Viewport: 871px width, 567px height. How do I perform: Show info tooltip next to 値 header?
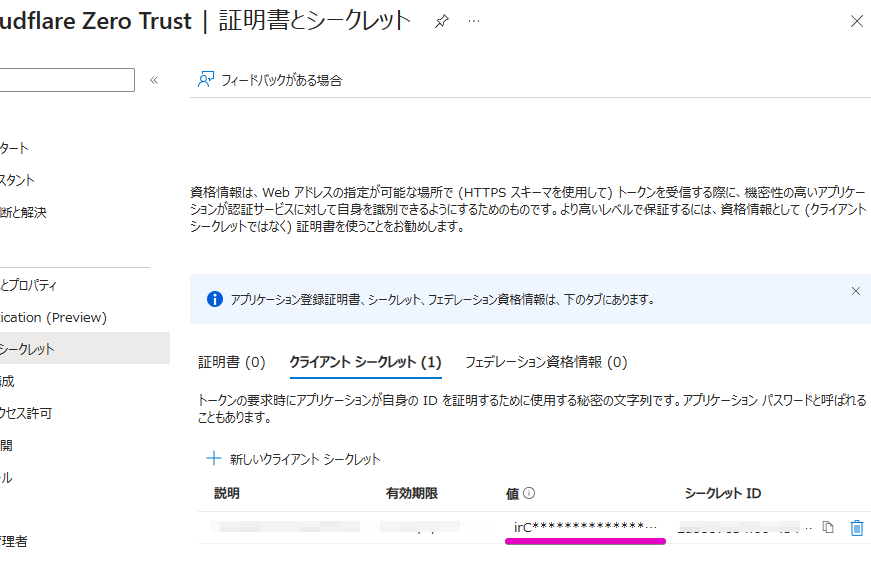tap(529, 493)
